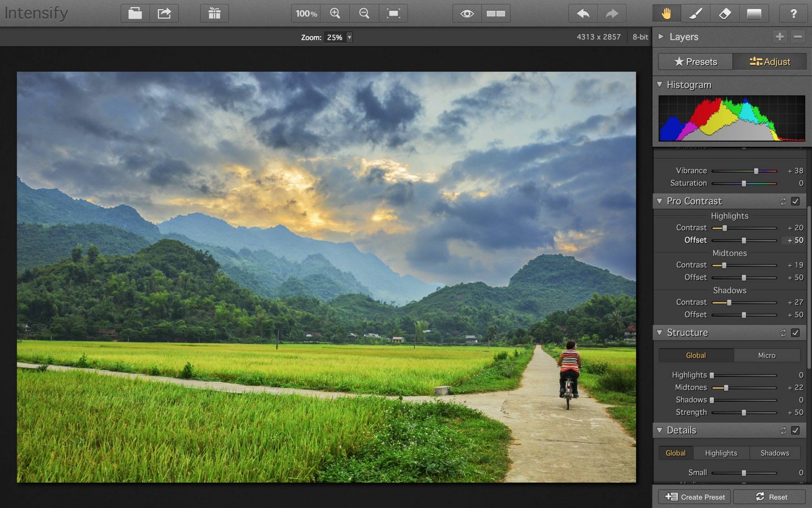This screenshot has width=812, height=508.
Task: Switch to the Adjust tab
Action: point(770,62)
